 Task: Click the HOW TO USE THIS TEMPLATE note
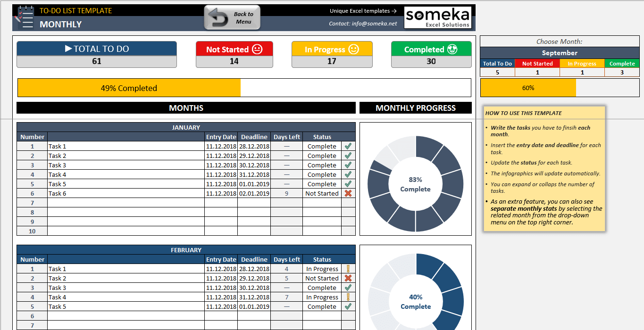tap(544, 169)
